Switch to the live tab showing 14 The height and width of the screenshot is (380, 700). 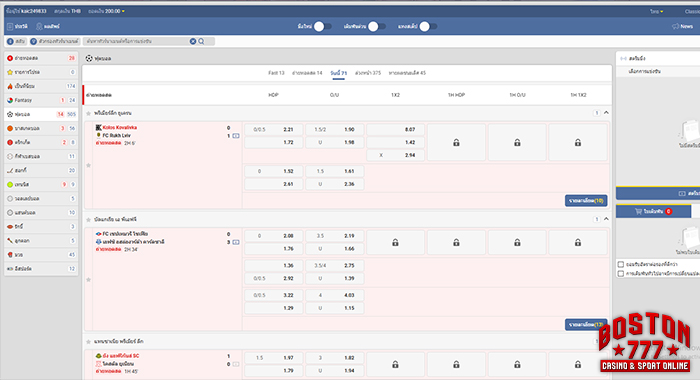pyautogui.click(x=307, y=73)
